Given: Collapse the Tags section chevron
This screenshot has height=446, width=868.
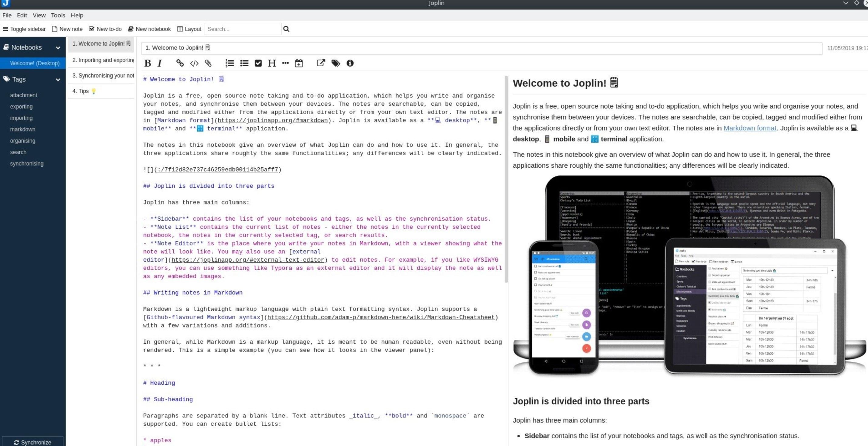Looking at the screenshot, I should 58,80.
